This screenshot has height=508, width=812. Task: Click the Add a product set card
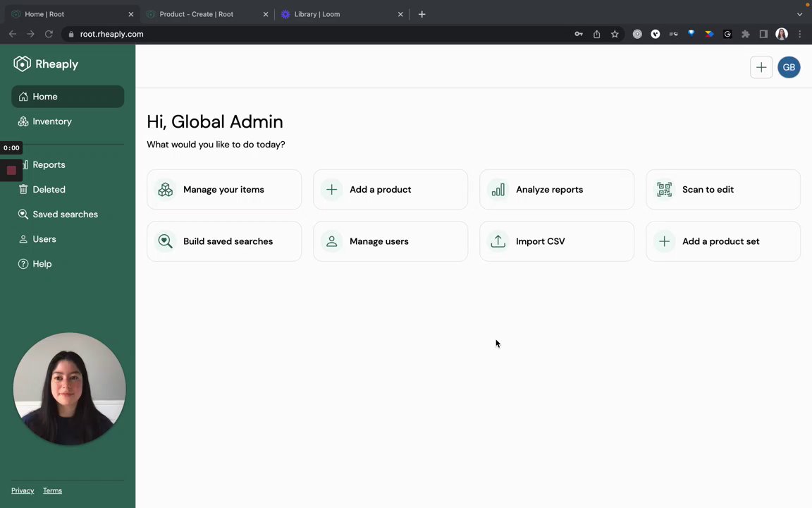(722, 241)
